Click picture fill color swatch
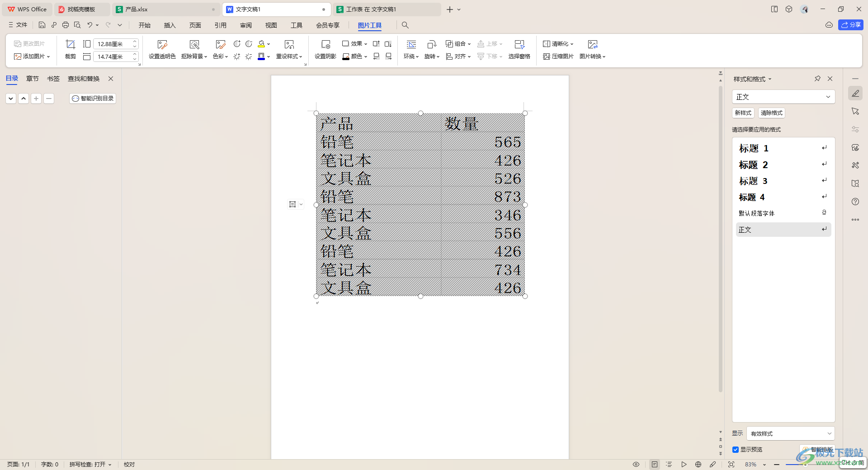868x470 pixels. [x=261, y=44]
